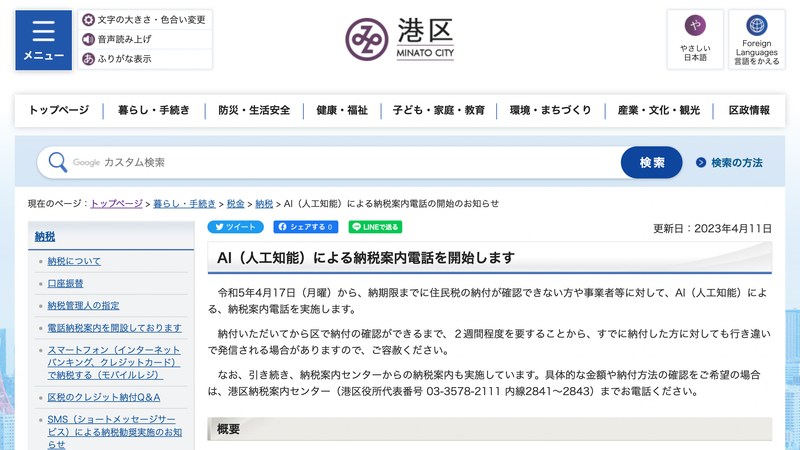Open the 納税について sidebar link
The image size is (800, 450).
tap(74, 261)
